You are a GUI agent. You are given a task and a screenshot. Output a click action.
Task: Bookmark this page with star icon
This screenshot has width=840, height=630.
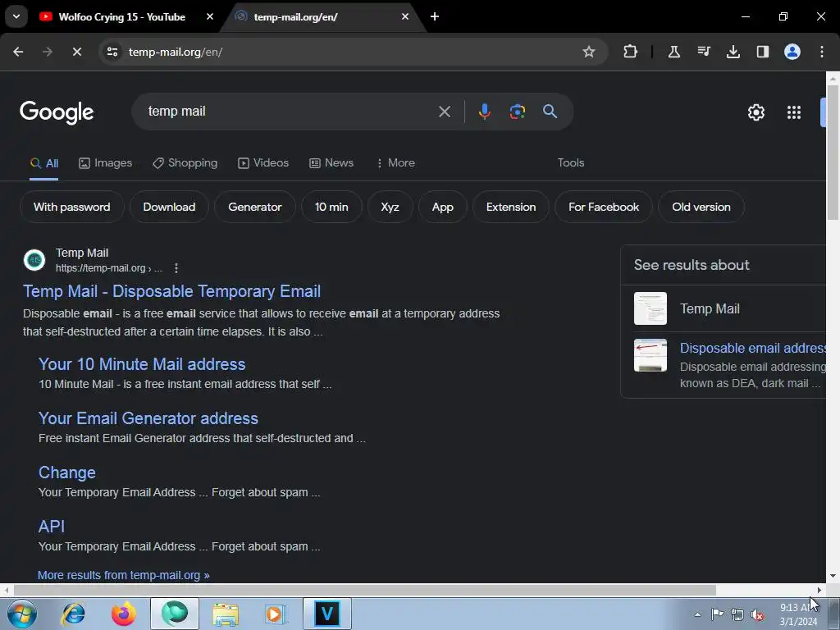pyautogui.click(x=589, y=52)
